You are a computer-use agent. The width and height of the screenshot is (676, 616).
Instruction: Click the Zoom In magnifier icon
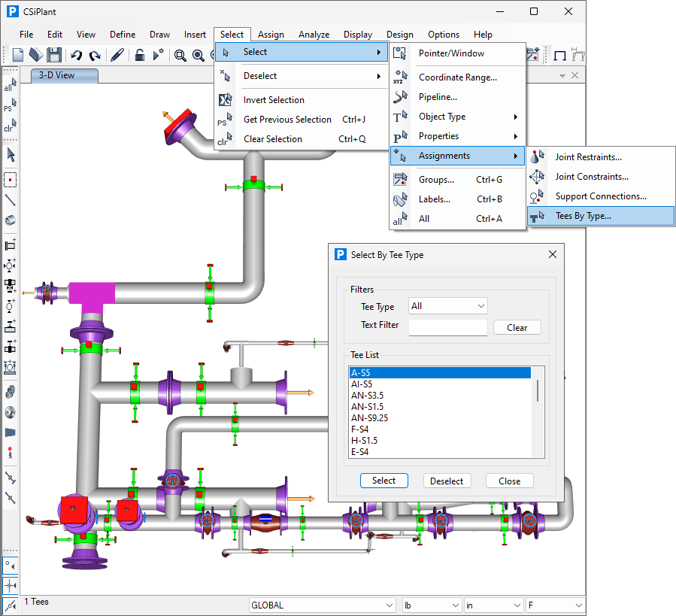(199, 55)
